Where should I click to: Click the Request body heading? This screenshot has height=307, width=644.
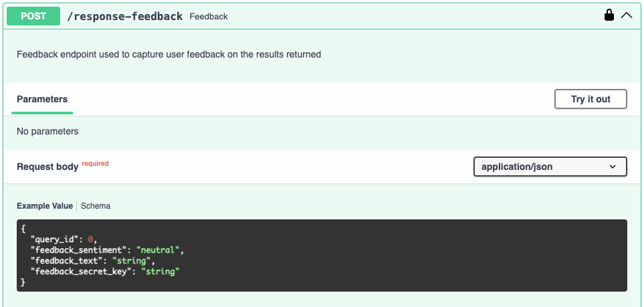pyautogui.click(x=47, y=167)
